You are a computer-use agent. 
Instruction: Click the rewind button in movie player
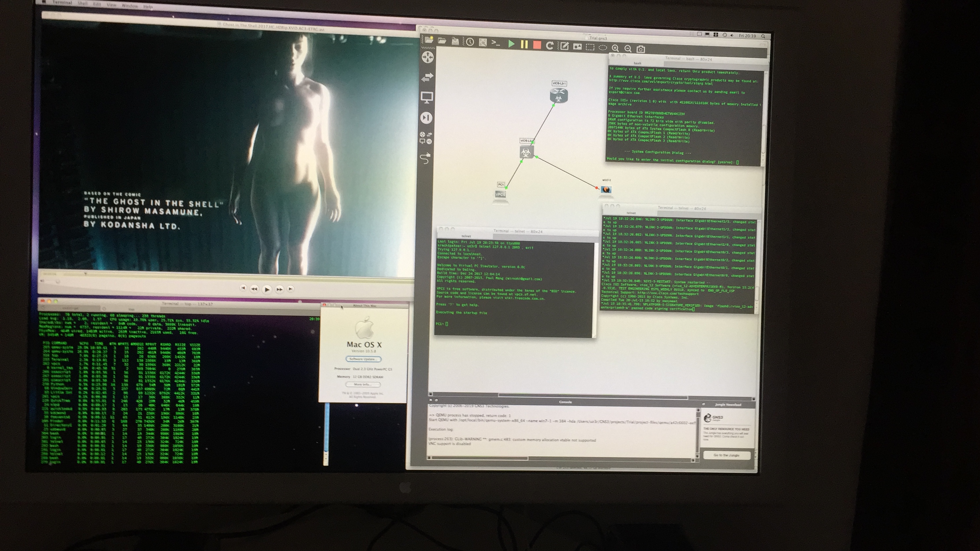pos(254,289)
